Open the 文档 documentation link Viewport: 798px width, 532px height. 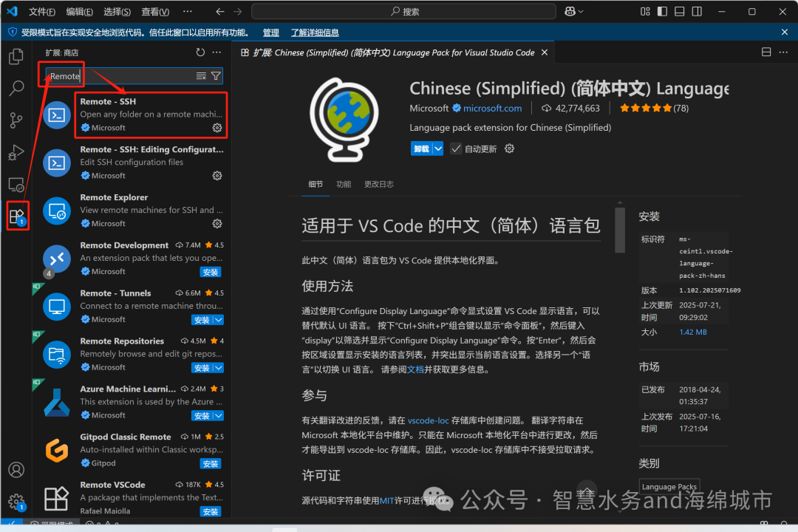[415, 369]
